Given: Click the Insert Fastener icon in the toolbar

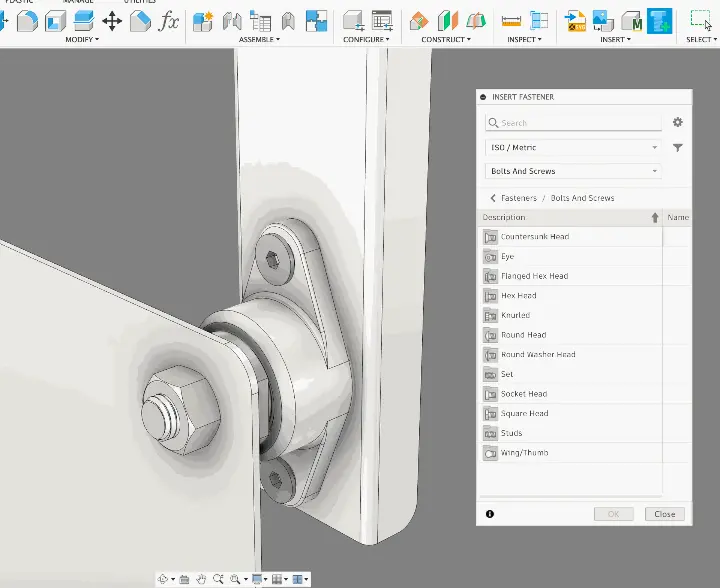Looking at the screenshot, I should tap(659, 20).
